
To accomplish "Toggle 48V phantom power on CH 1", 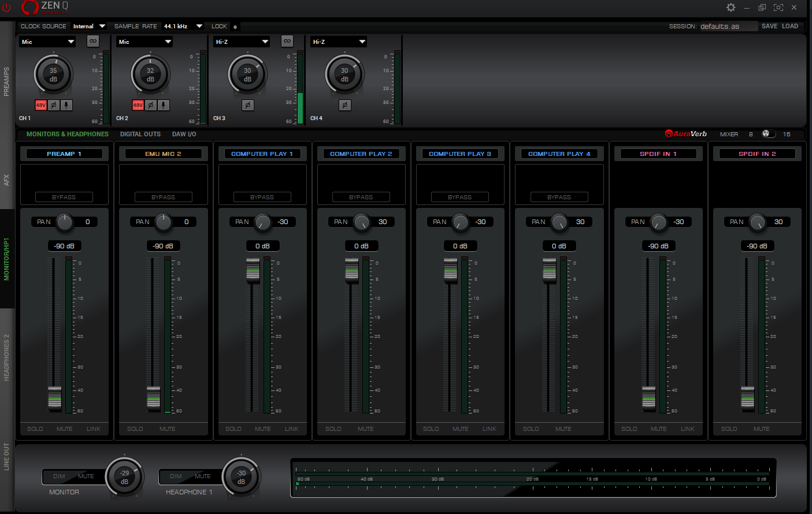I will pos(41,105).
